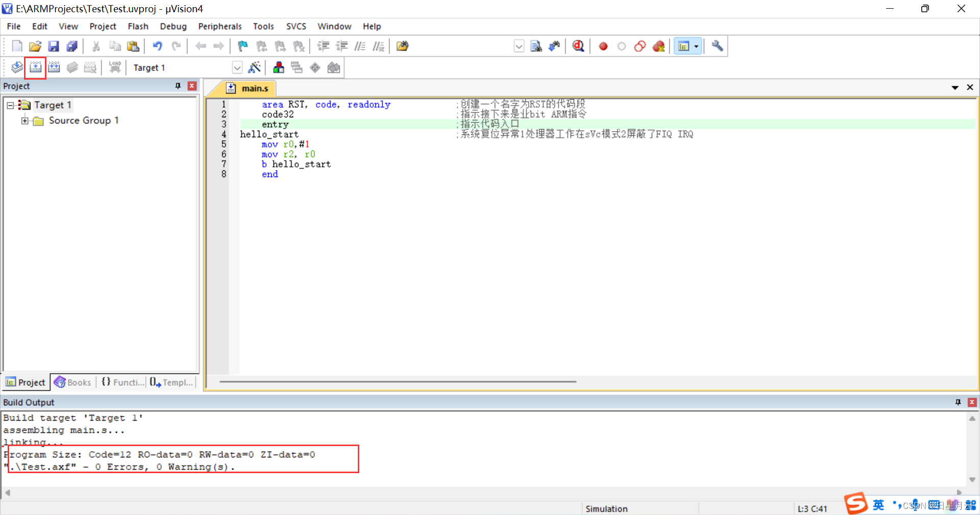
Task: Open the Debug menu
Action: point(173,27)
